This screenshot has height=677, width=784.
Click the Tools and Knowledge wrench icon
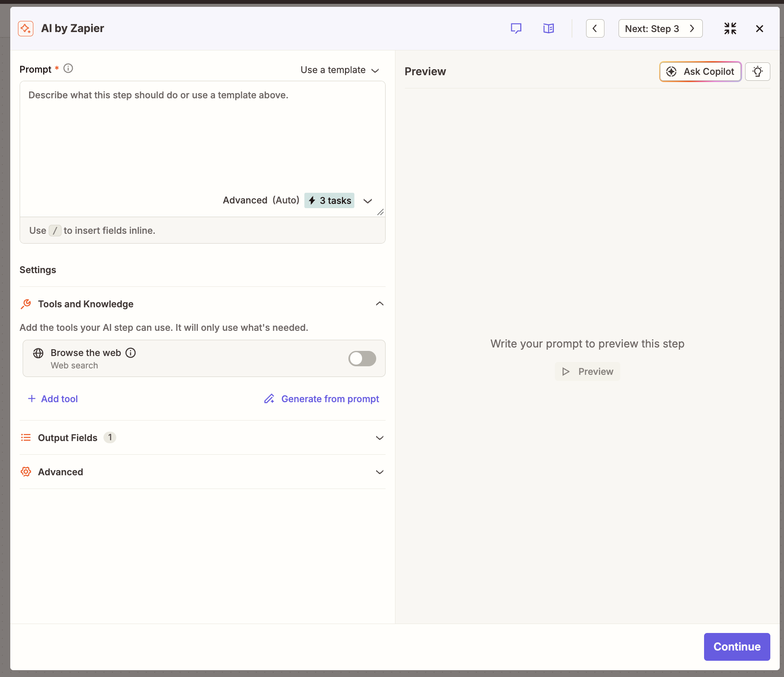[x=26, y=304]
